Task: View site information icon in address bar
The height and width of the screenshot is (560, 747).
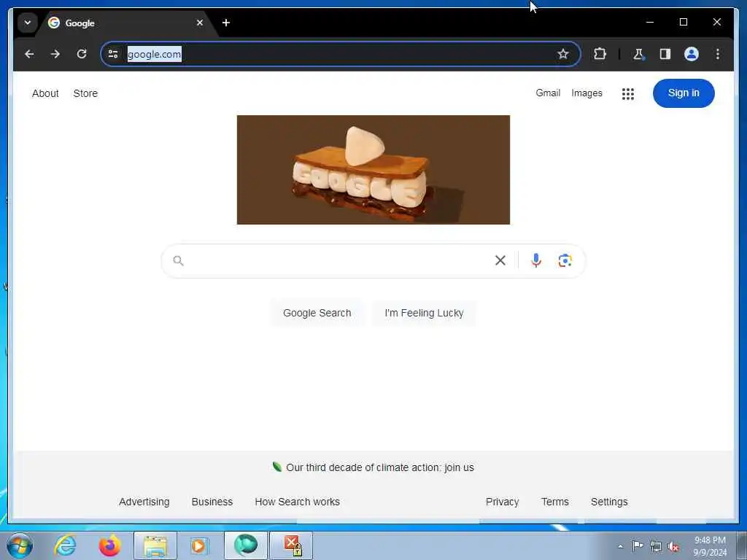Action: point(113,54)
